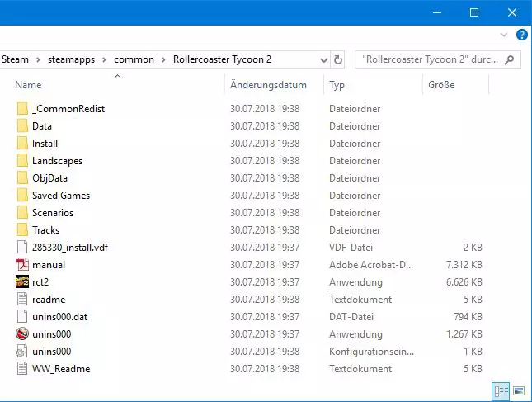Select the Saved Games folder name

point(61,196)
